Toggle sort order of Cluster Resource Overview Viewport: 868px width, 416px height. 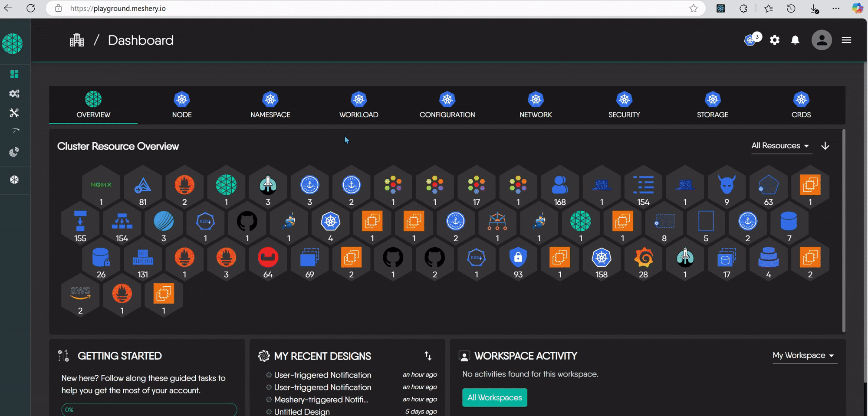(x=825, y=146)
